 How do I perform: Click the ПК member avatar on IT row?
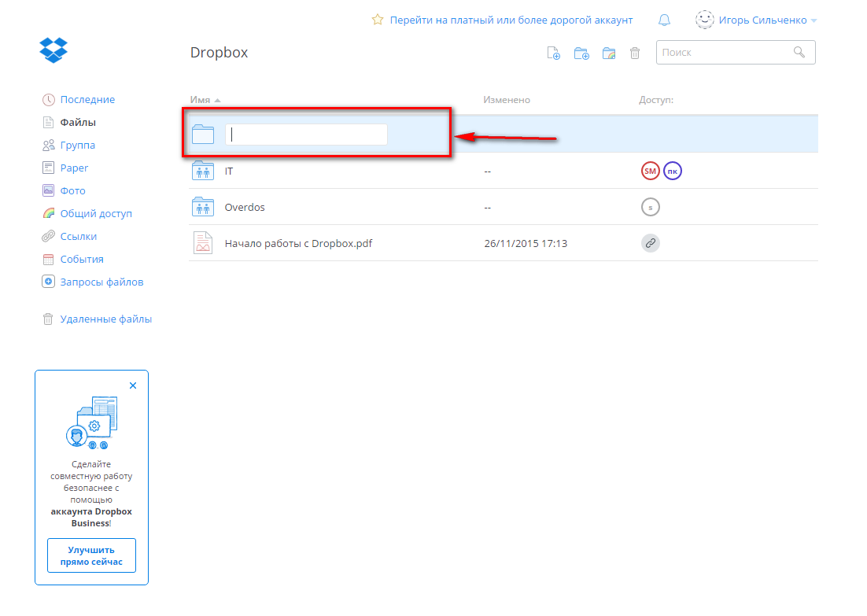[x=673, y=171]
